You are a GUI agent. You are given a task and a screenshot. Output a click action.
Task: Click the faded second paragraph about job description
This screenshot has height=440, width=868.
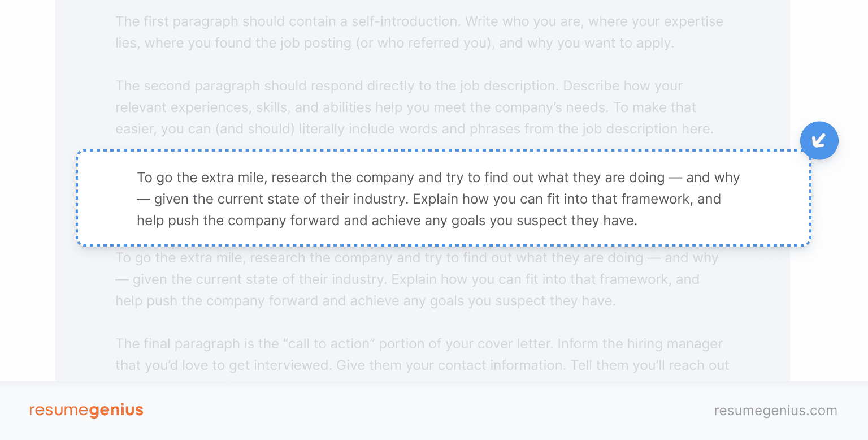point(415,107)
